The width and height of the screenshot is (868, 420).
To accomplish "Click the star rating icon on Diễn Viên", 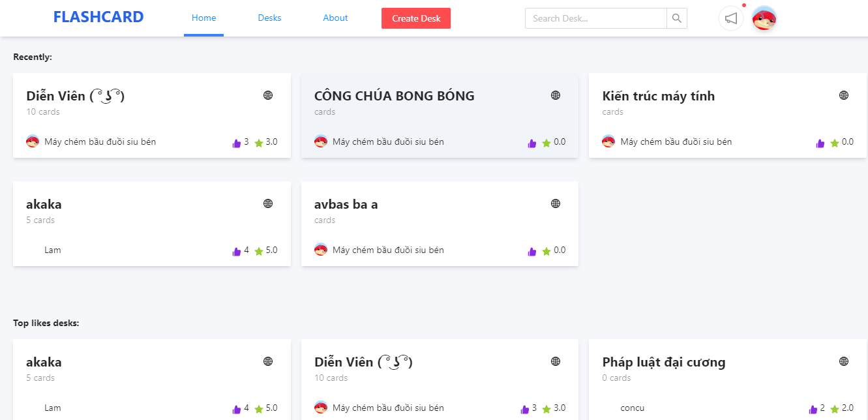I will 260,142.
